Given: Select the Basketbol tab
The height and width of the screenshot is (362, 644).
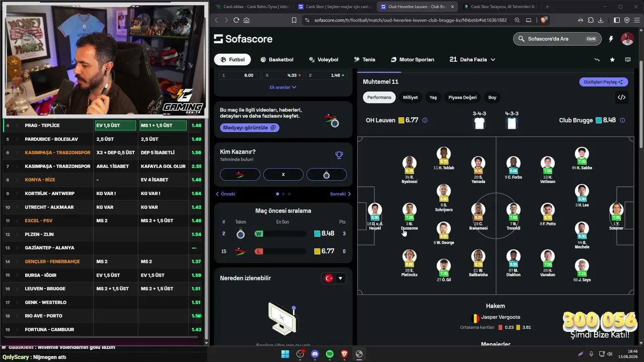Looking at the screenshot, I should tap(277, 59).
